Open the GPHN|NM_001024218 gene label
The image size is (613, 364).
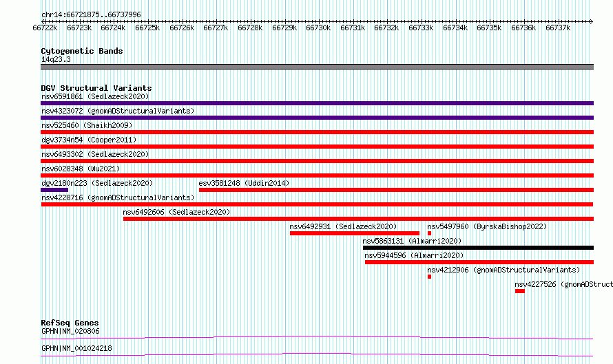click(76, 348)
